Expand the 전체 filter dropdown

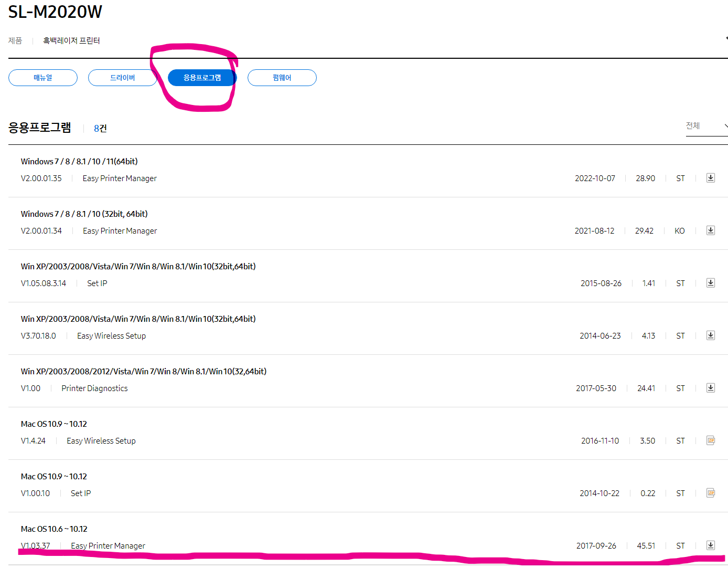(706, 126)
